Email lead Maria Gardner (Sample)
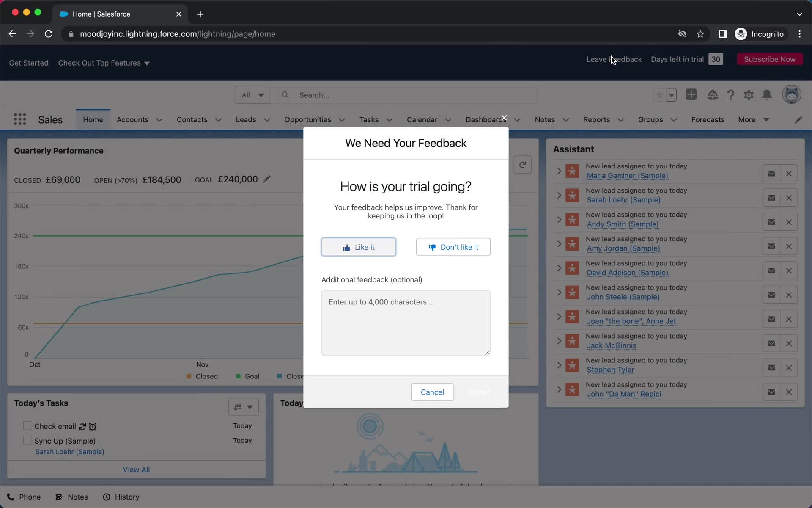This screenshot has width=812, height=508. (771, 174)
